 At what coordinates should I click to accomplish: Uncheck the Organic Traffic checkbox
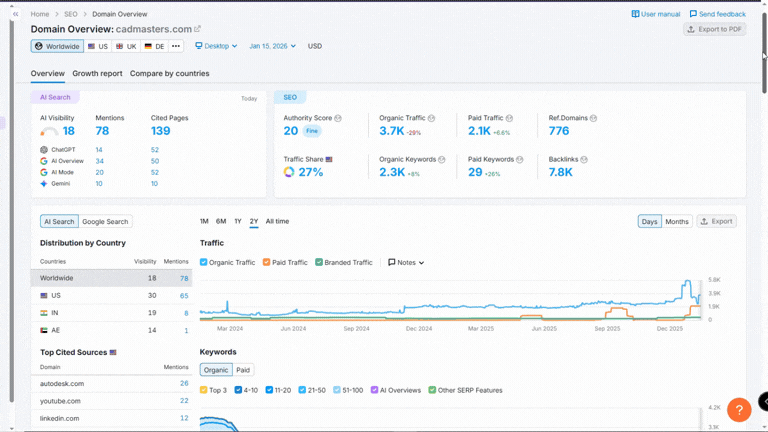204,262
